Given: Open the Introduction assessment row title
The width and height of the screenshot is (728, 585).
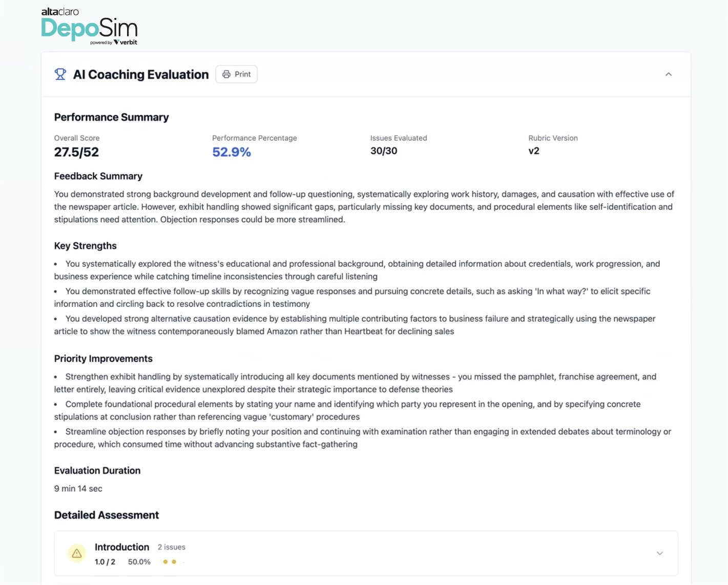Looking at the screenshot, I should 122,547.
